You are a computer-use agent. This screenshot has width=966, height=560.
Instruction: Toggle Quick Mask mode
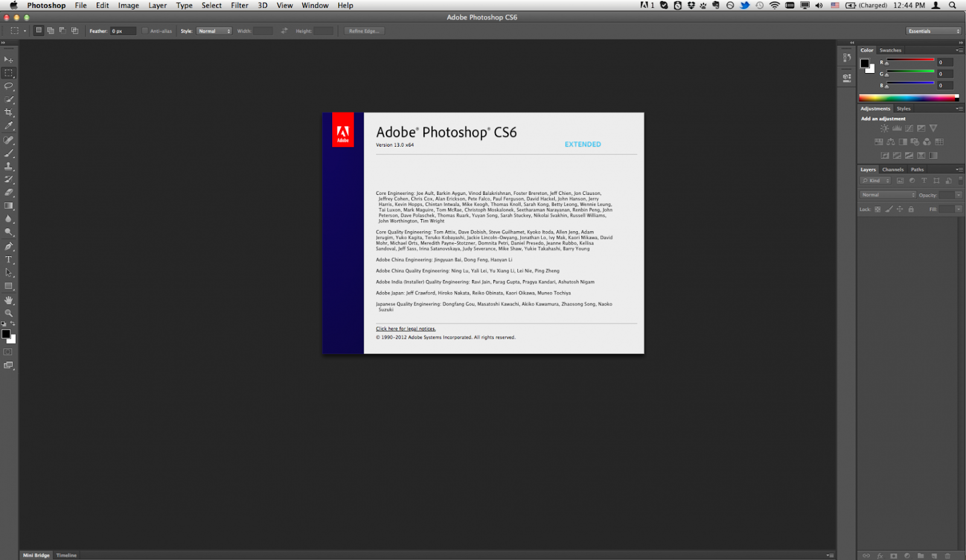tap(8, 352)
